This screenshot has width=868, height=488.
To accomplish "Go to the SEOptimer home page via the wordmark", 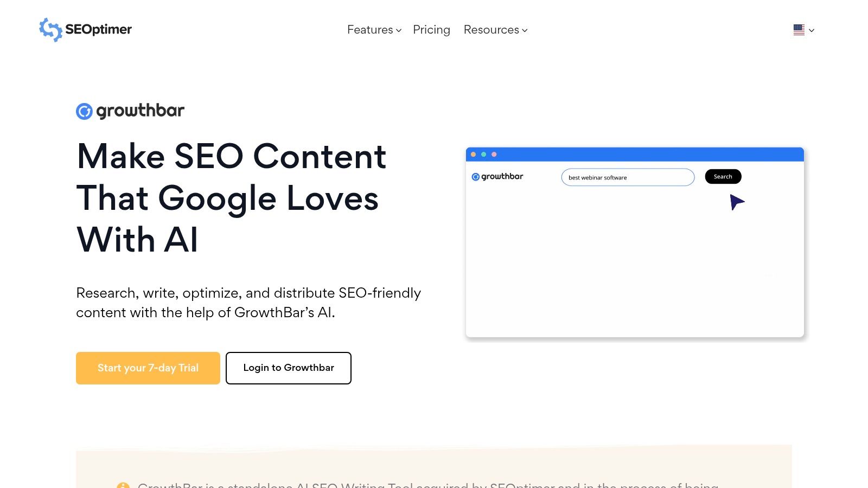I will click(x=98, y=29).
